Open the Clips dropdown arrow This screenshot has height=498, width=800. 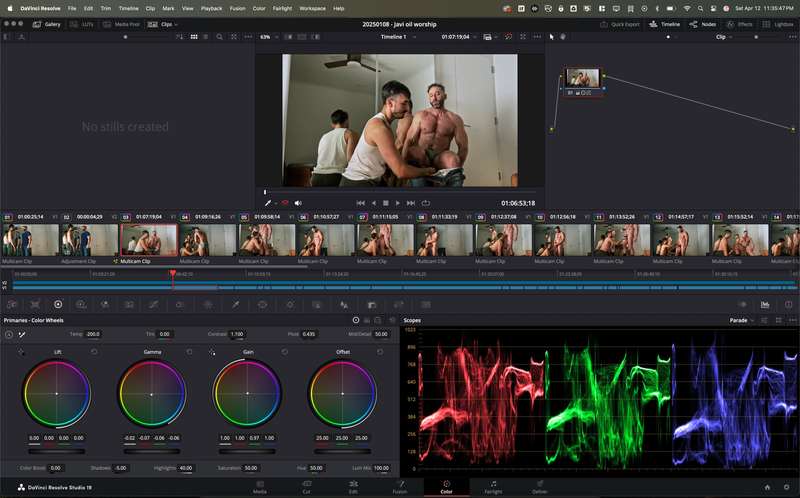coord(177,24)
